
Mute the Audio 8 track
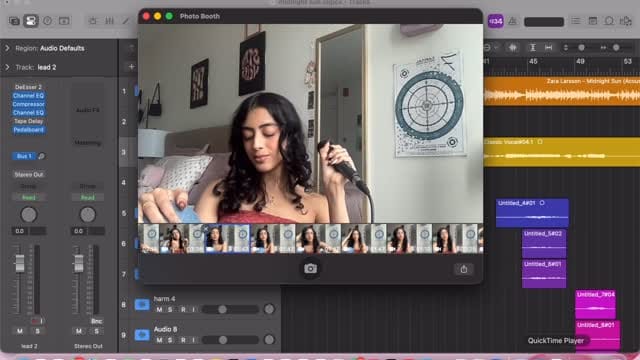(x=159, y=340)
